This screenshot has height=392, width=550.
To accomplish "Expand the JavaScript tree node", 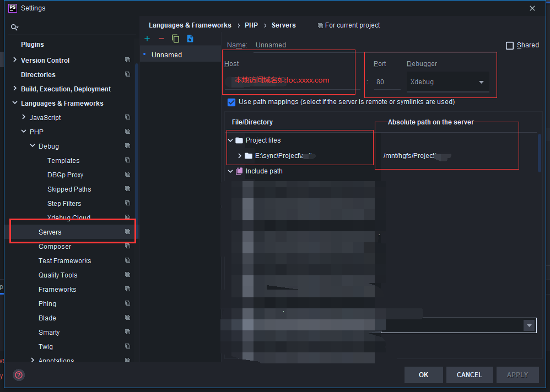I will (24, 117).
